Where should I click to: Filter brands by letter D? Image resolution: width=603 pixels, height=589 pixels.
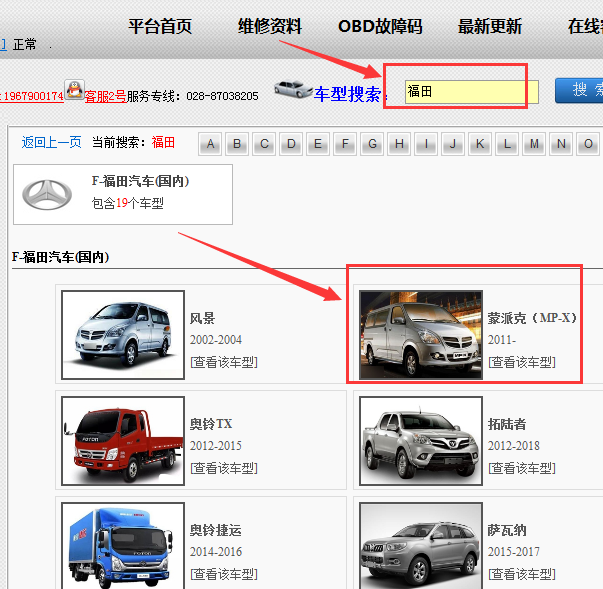click(x=291, y=144)
